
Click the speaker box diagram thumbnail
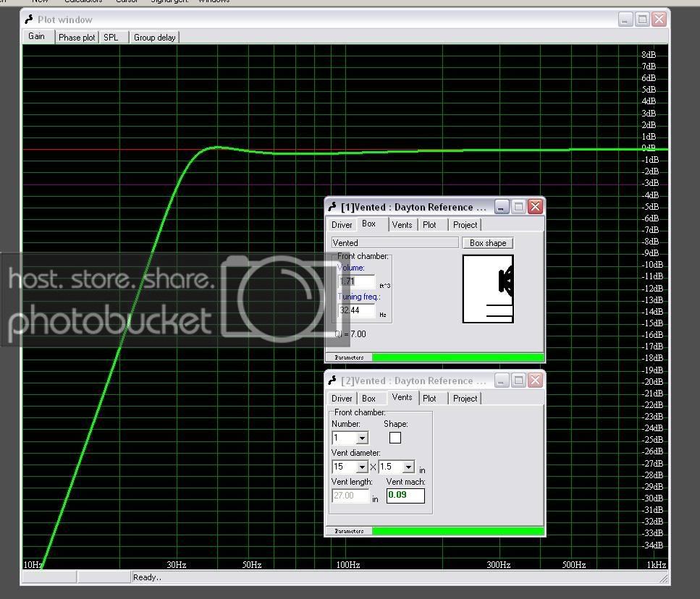[488, 289]
